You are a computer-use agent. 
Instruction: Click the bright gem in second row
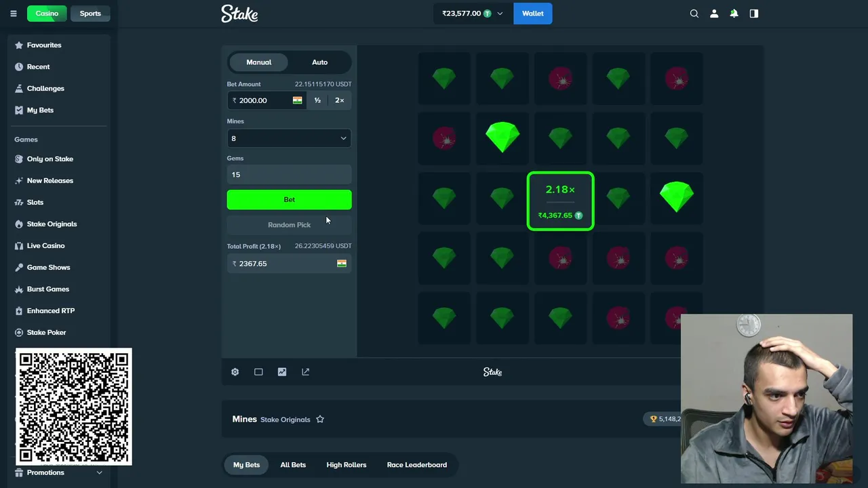(502, 137)
